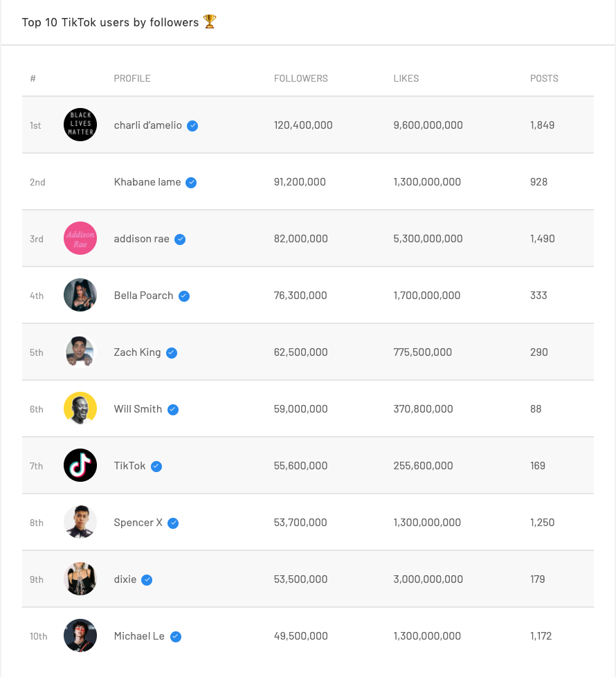The height and width of the screenshot is (677, 616).
Task: Click likes value 1,700,000,000
Action: pyautogui.click(x=427, y=296)
